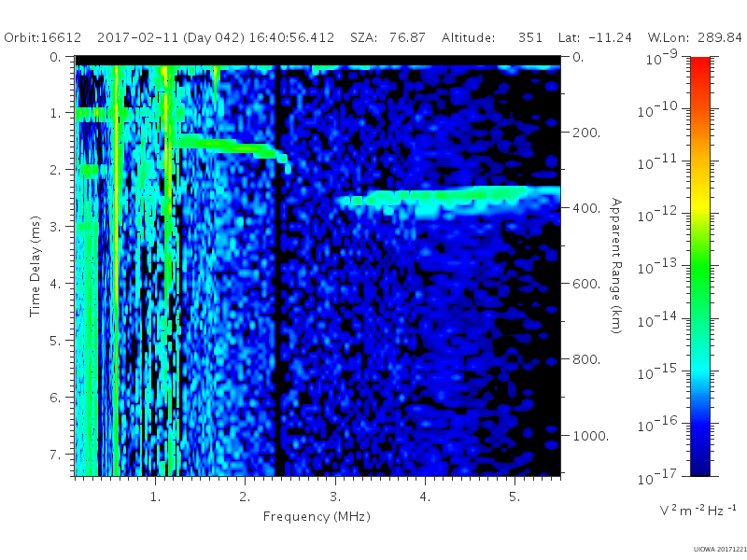
Task: Click the V² m⁻² Hz⁻¹ units label
Action: point(698,510)
